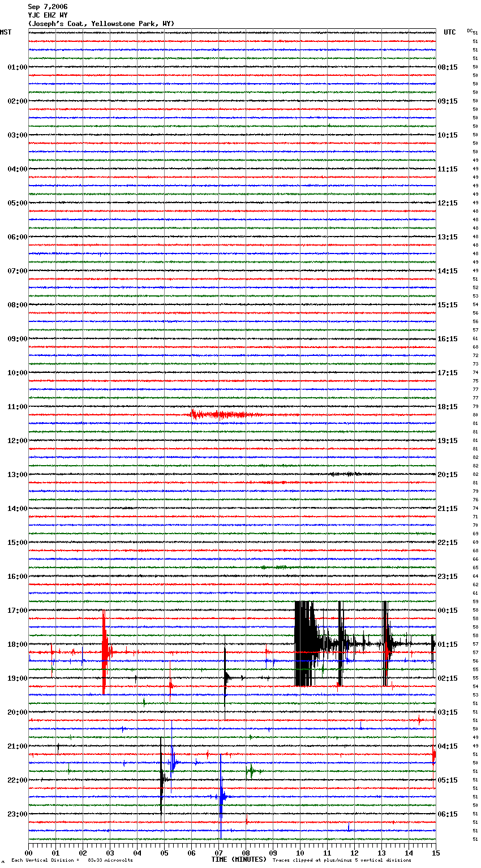Click the "Each Vertical Division = 83.33 microvolts" note
Image resolution: width=481 pixels, height=868 pixels.
72,861
